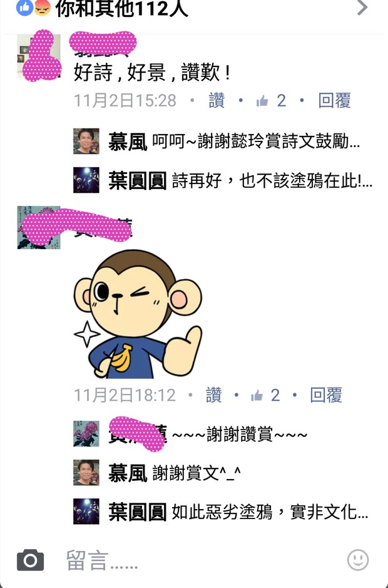Open thumbs-up count on 18:12 comment
The image size is (388, 588).
(265, 395)
